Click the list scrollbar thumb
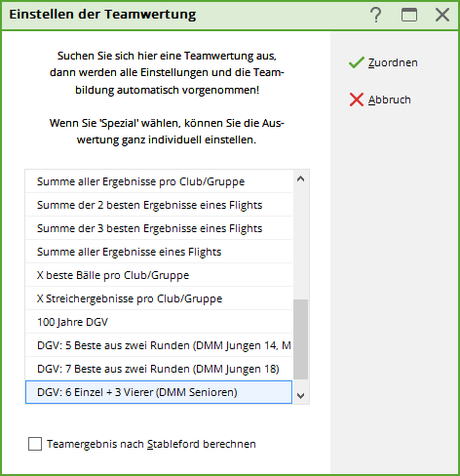The width and height of the screenshot is (460, 476). click(x=301, y=339)
